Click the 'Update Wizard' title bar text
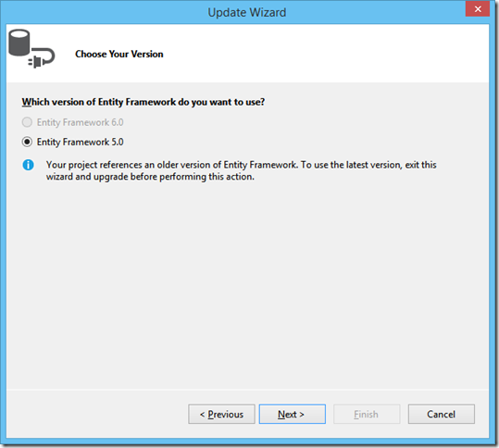 [247, 12]
